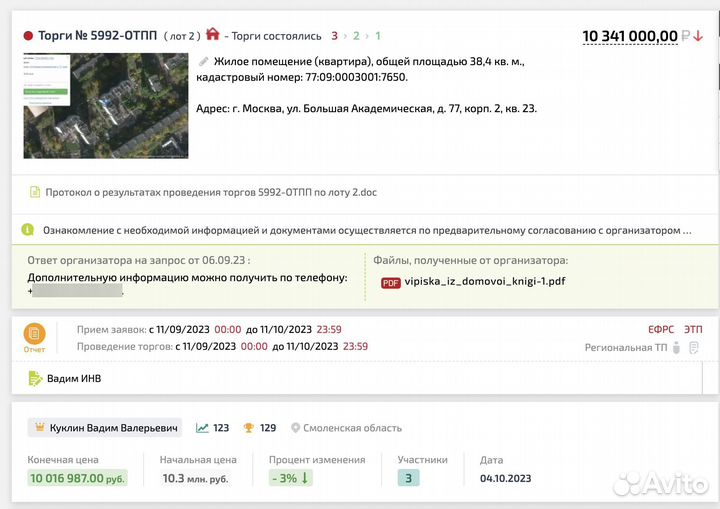Click the location pin beside Смоленская область
720x509 pixels.
pyautogui.click(x=295, y=428)
